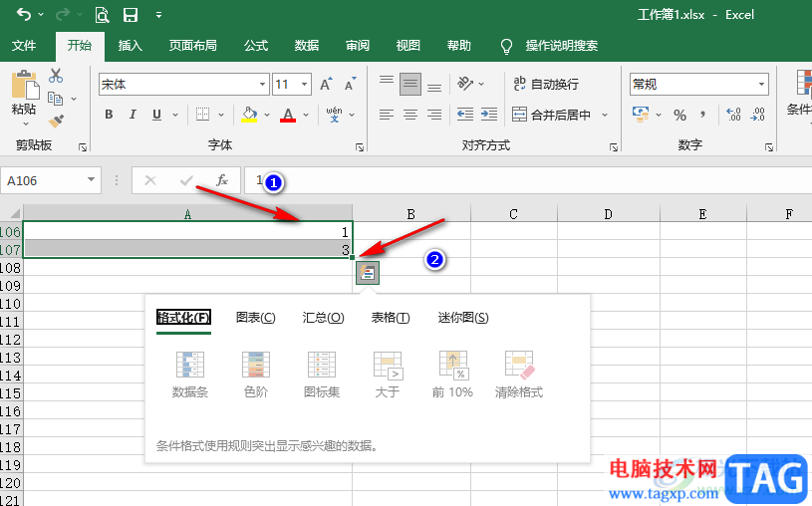Open 对齐方式 group dialog launcher
Image resolution: width=812 pixels, height=506 pixels.
tap(614, 147)
